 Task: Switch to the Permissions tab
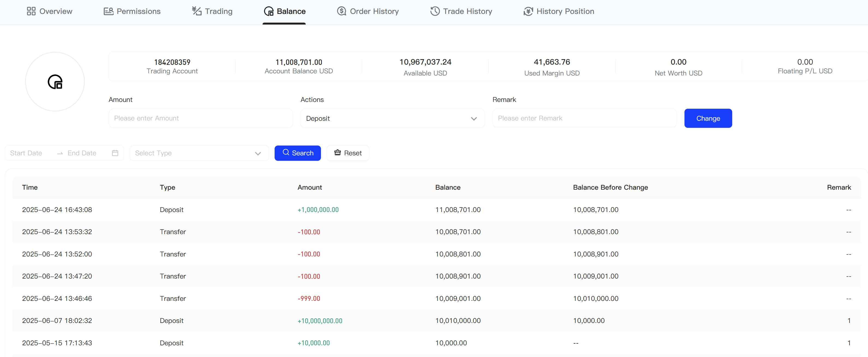[x=132, y=11]
